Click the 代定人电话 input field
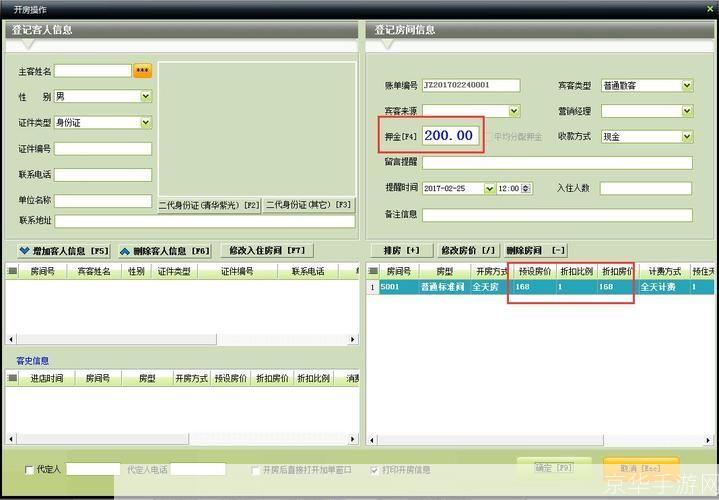 pyautogui.click(x=198, y=470)
